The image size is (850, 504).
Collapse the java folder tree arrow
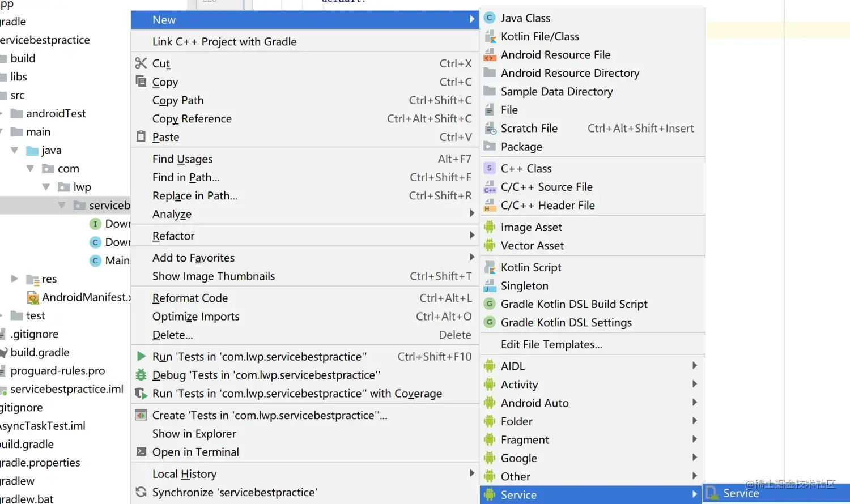pyautogui.click(x=15, y=150)
